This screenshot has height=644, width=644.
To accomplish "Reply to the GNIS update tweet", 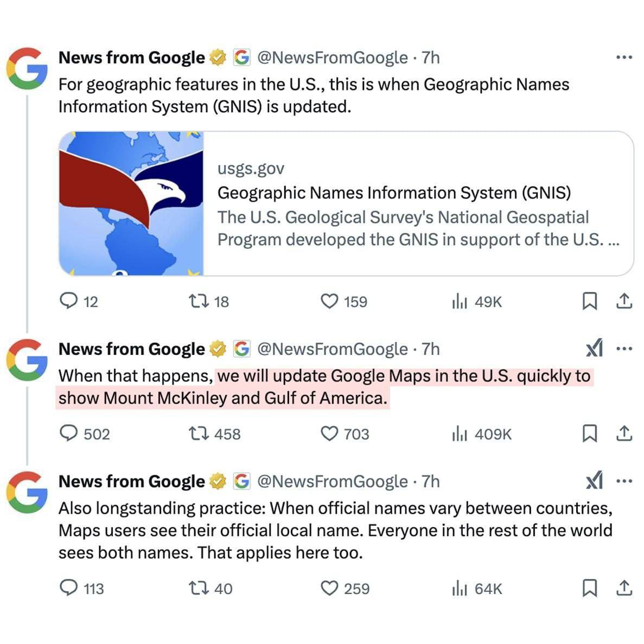I will coord(68,301).
